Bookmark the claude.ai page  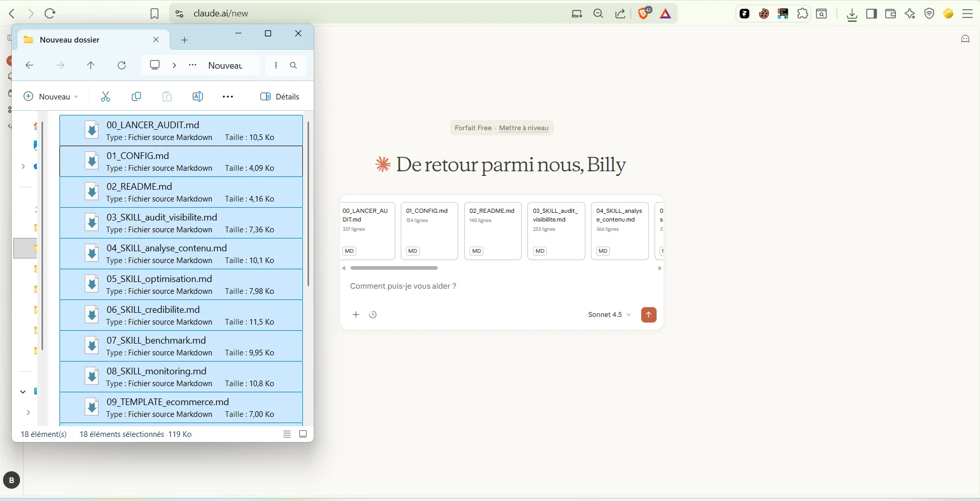[155, 14]
